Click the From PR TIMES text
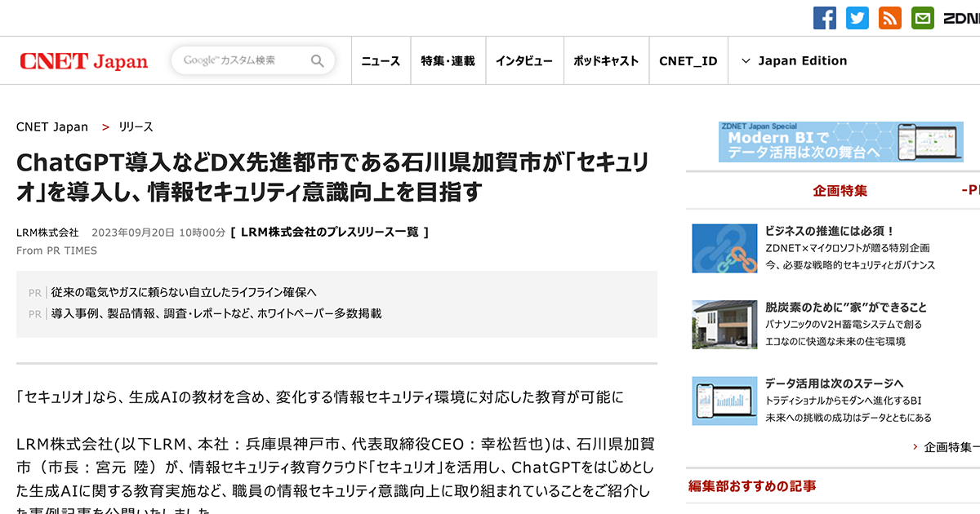This screenshot has height=514, width=980. pyautogui.click(x=56, y=250)
